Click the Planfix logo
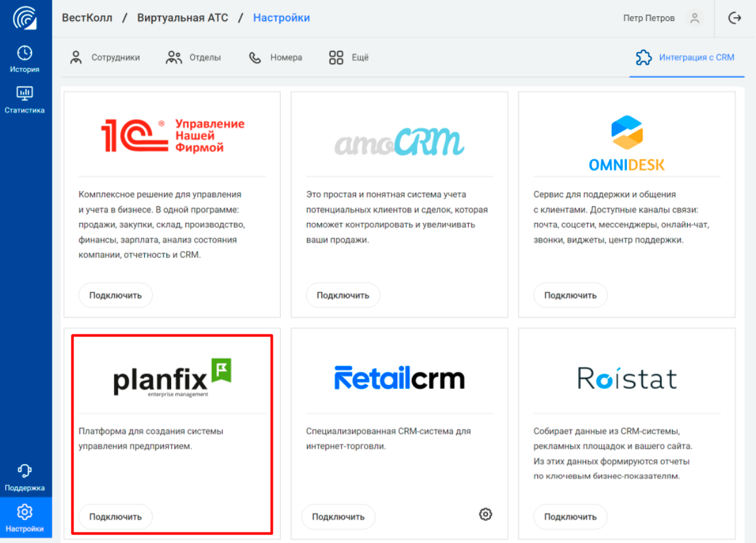 [172, 378]
